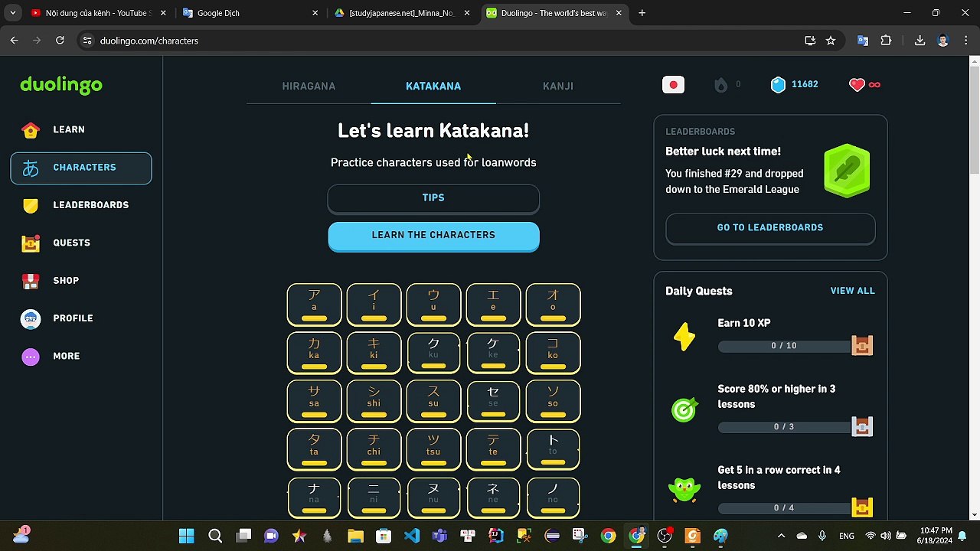Open the Japanese flag language selector
The height and width of the screenshot is (551, 980).
coord(673,85)
